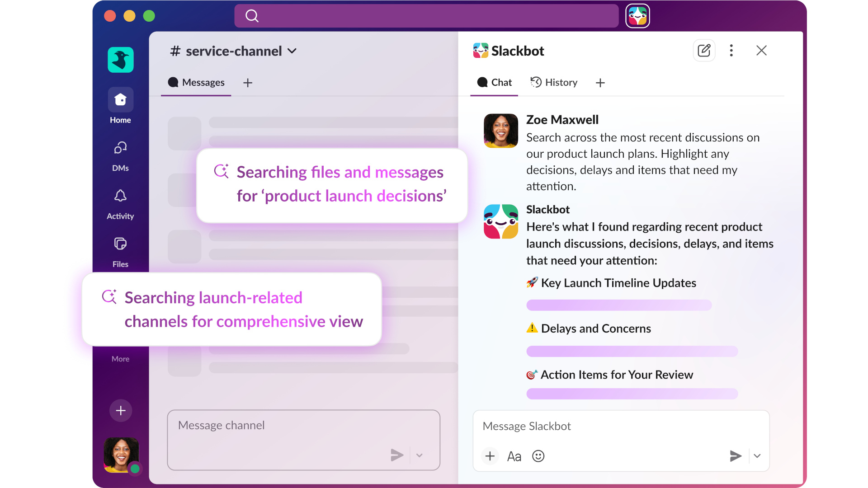Create new item with the sidebar plus button

pyautogui.click(x=120, y=410)
